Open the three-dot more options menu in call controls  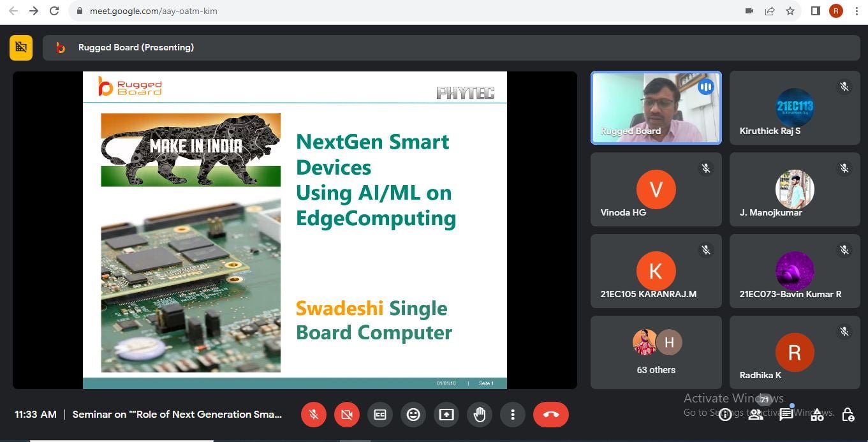pyautogui.click(x=513, y=415)
